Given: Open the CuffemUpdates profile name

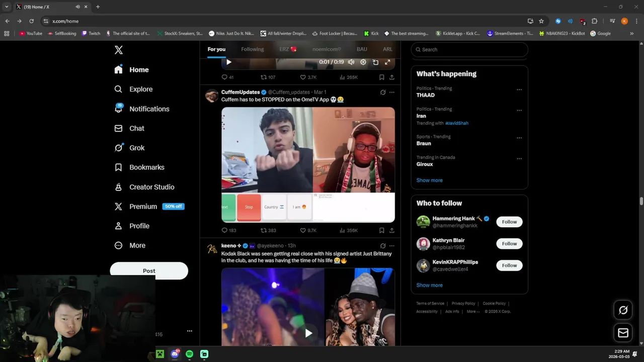Looking at the screenshot, I should pyautogui.click(x=240, y=92).
